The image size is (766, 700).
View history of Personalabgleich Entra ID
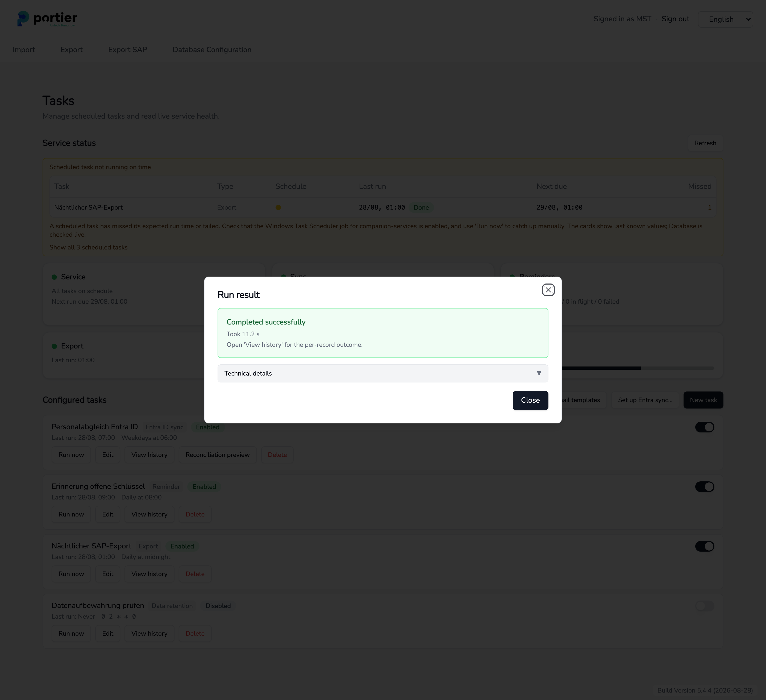click(149, 455)
